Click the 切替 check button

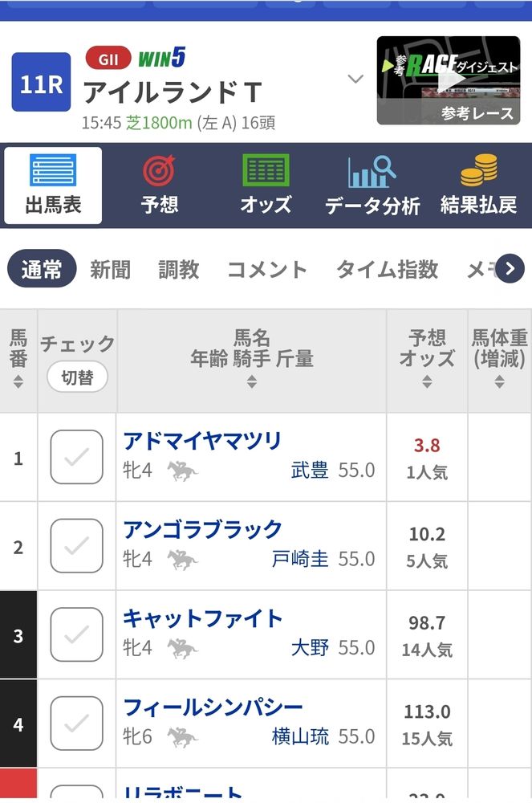pyautogui.click(x=77, y=377)
